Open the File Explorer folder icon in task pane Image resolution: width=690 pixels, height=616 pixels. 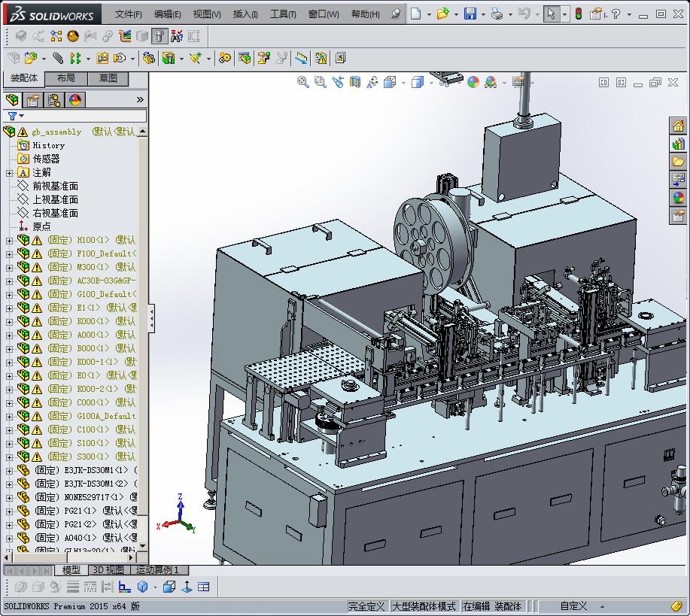(x=678, y=162)
